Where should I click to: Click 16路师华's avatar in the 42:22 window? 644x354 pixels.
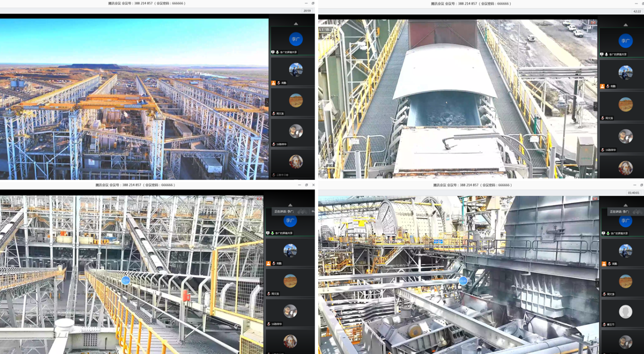(625, 136)
